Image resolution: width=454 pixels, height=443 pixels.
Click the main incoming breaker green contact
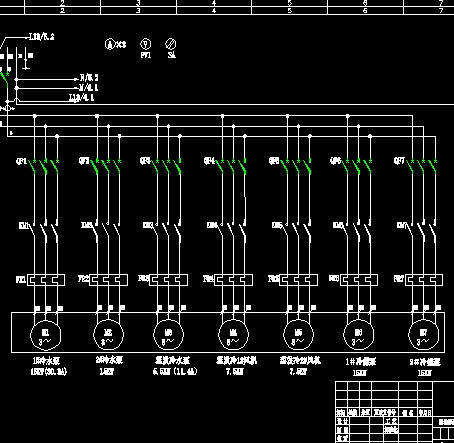tap(5, 80)
